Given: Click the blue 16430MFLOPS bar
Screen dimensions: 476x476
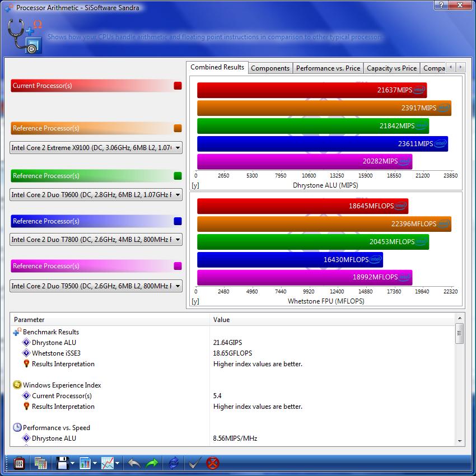Looking at the screenshot, I should click(290, 259).
